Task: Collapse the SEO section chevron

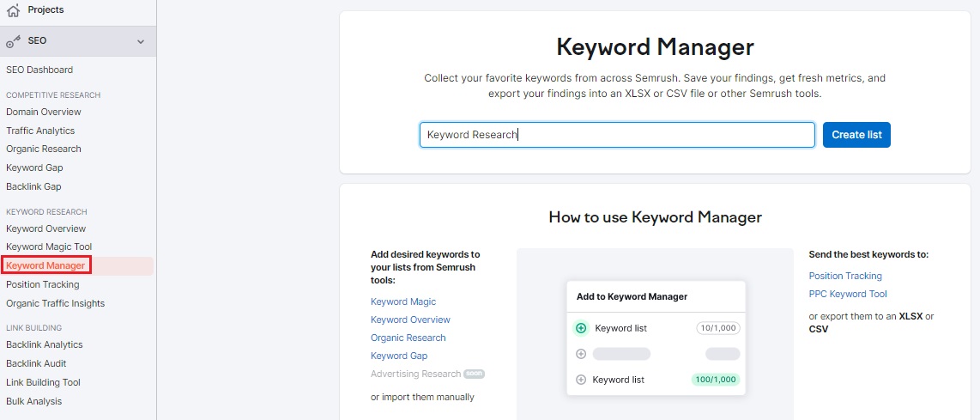Action: click(141, 42)
